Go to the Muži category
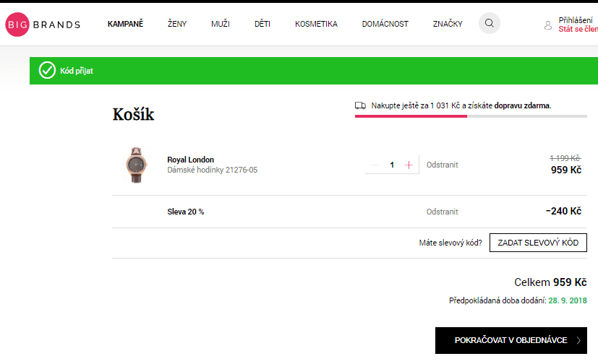This screenshot has width=598, height=364. pyautogui.click(x=221, y=24)
